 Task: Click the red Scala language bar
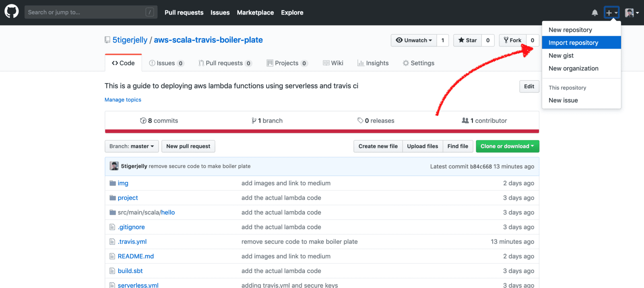322,131
